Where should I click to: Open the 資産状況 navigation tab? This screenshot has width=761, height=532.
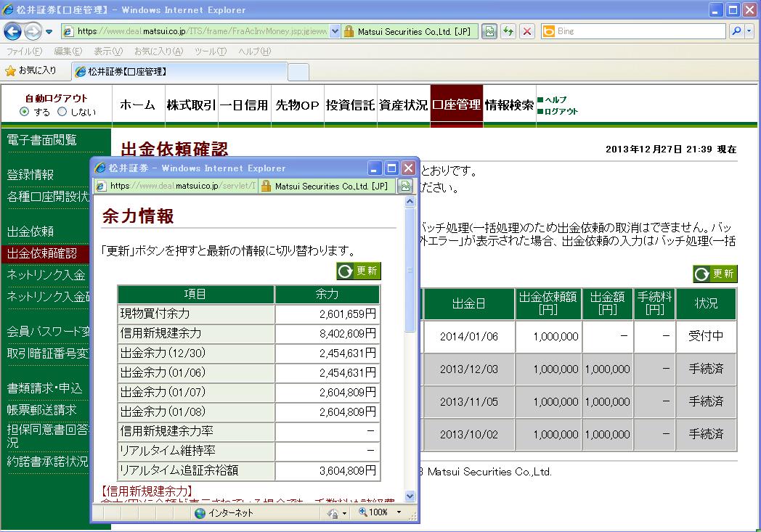point(403,105)
